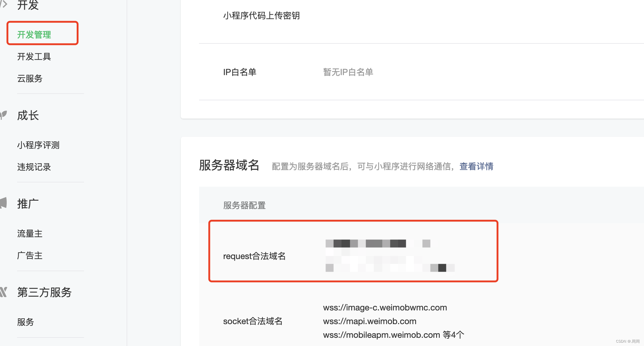Screen dimensions: 644x346
Task: Open 开发管理 in the sidebar
Action: [34, 35]
